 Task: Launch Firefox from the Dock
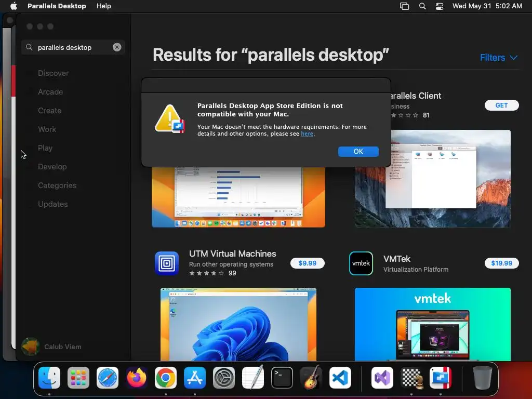click(x=137, y=378)
